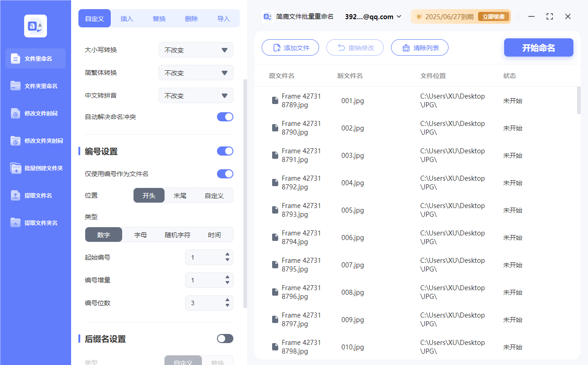Image resolution: width=588 pixels, height=365 pixels.
Task: Switch to the 插入 tab
Action: coord(127,18)
